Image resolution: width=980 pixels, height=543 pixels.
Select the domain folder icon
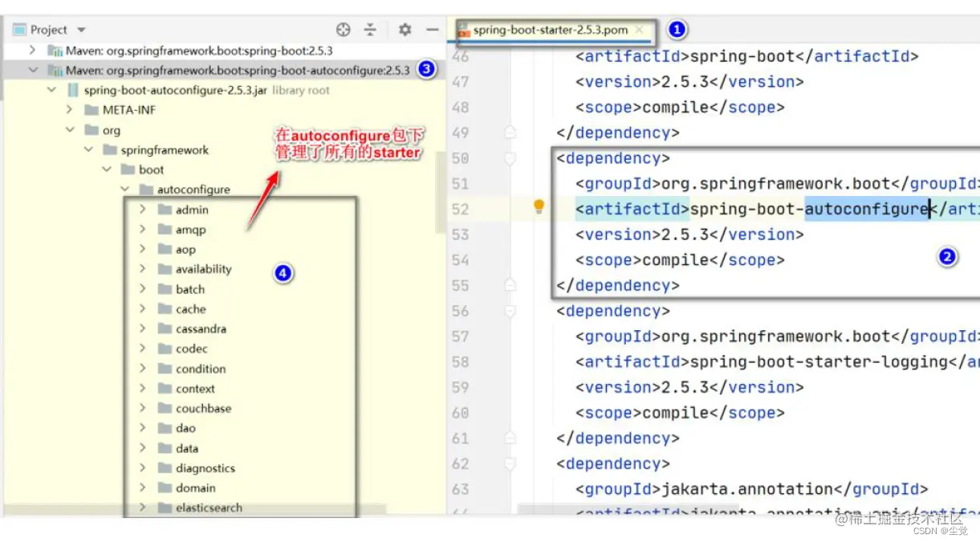(x=165, y=488)
